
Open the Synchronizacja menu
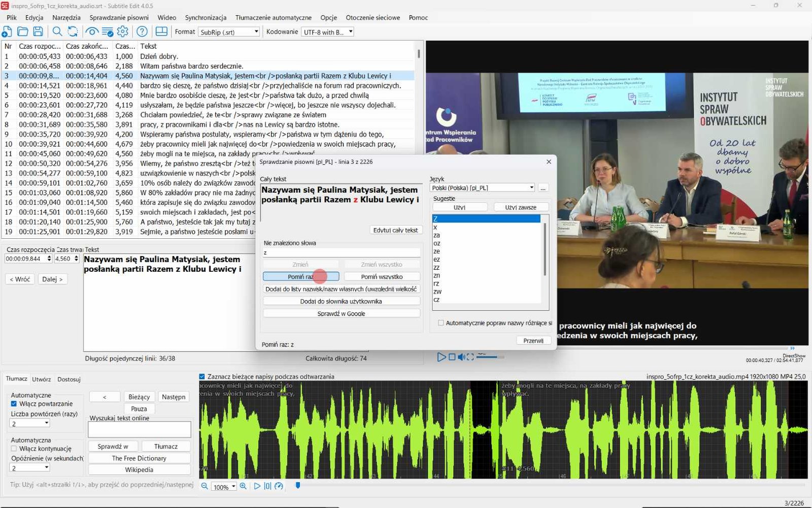[x=206, y=17]
